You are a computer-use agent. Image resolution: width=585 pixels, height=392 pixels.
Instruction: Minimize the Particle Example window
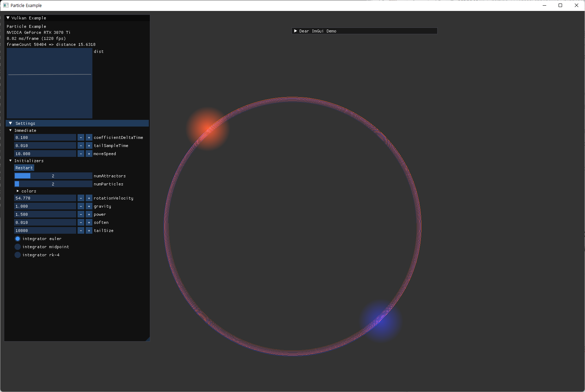pyautogui.click(x=544, y=5)
